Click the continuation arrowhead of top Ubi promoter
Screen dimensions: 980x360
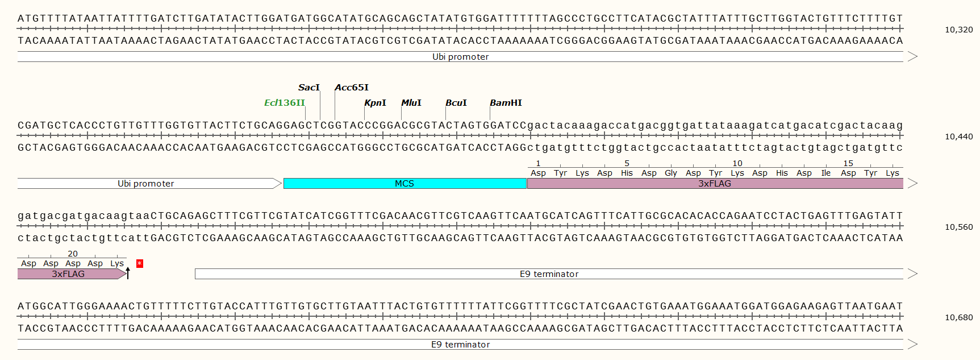[x=912, y=56]
